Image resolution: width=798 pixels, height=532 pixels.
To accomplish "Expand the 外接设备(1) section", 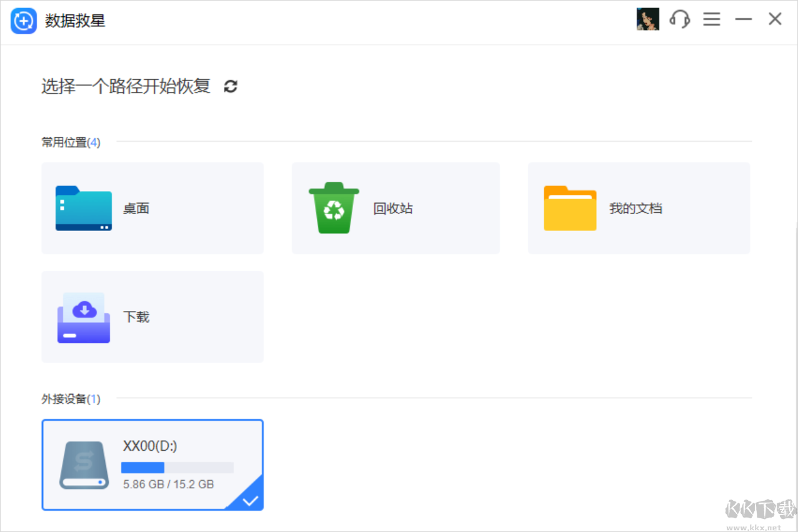I will pos(70,399).
